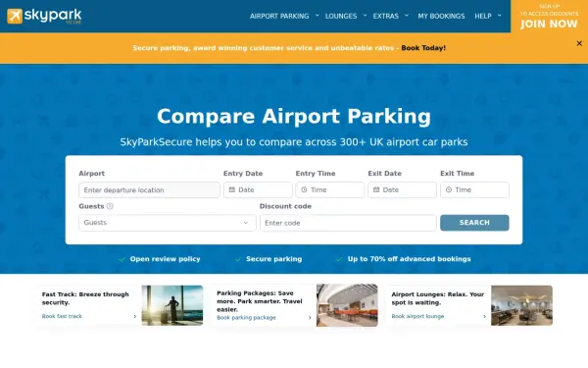The image size is (588, 368).
Task: Follow the Book parking package link
Action: pyautogui.click(x=246, y=318)
